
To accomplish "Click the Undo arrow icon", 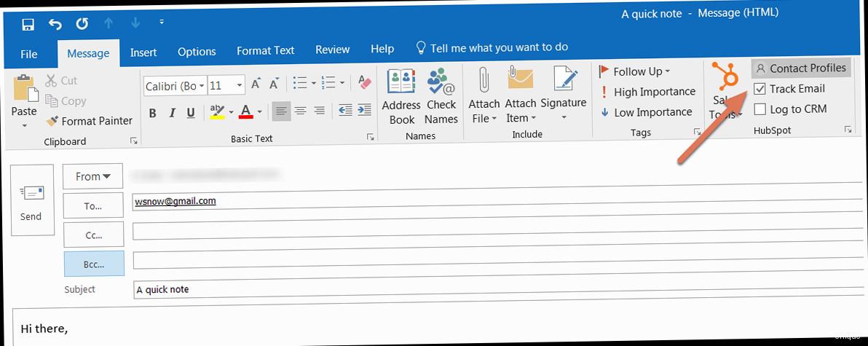I will [x=55, y=24].
